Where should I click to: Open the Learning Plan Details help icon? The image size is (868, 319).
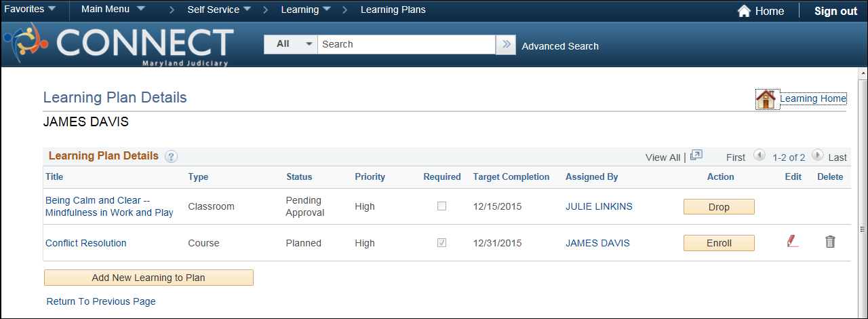[171, 157]
